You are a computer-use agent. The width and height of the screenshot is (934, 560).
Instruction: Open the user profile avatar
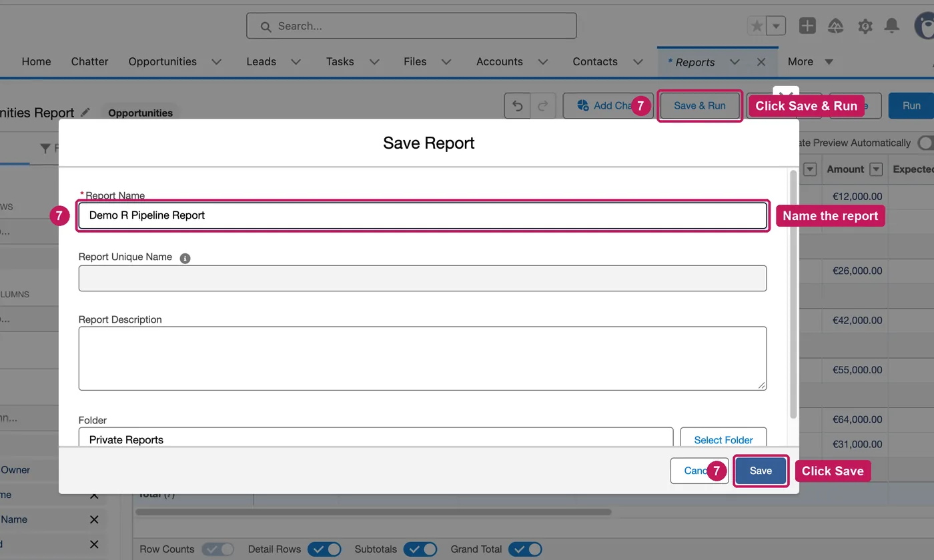[925, 27]
